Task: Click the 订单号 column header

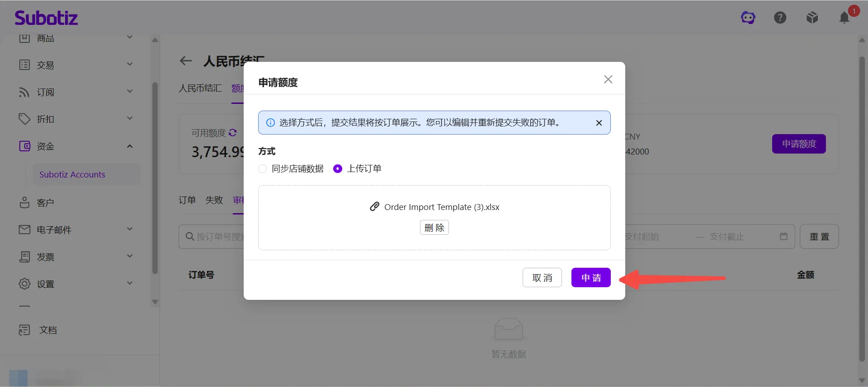Action: pyautogui.click(x=201, y=275)
